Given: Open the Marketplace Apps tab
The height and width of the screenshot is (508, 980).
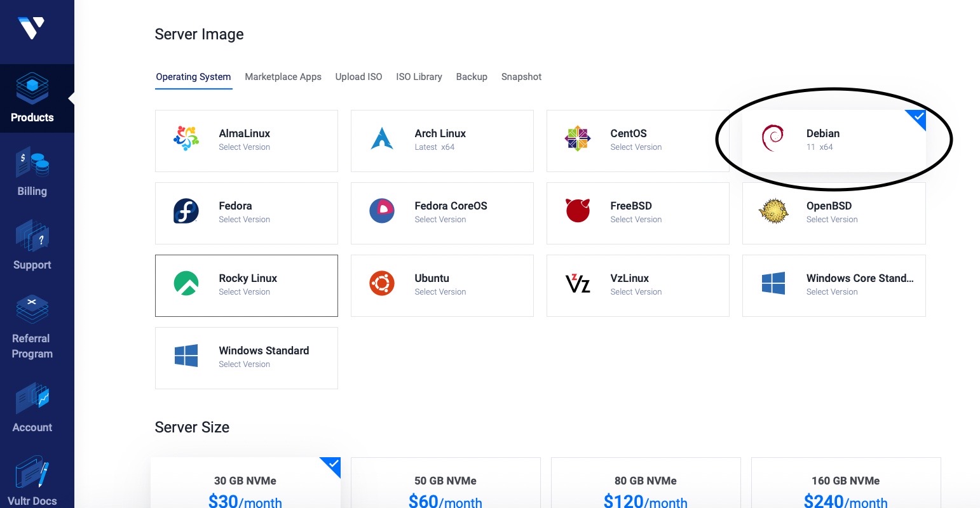Looking at the screenshot, I should [x=283, y=77].
